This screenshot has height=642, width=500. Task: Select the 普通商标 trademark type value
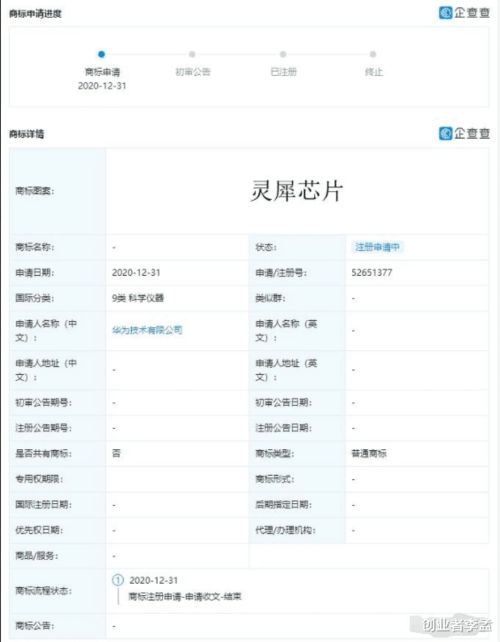[x=369, y=454]
